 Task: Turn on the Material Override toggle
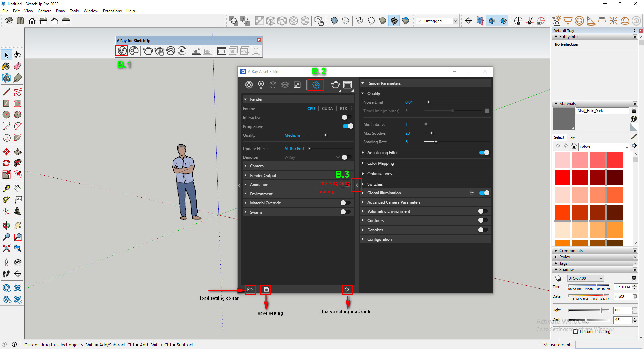345,203
